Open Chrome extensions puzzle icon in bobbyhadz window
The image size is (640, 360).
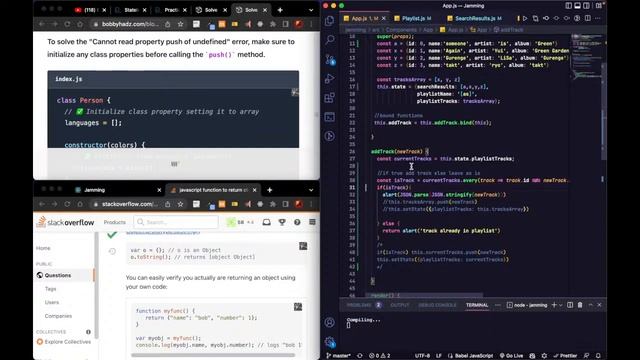click(x=273, y=24)
